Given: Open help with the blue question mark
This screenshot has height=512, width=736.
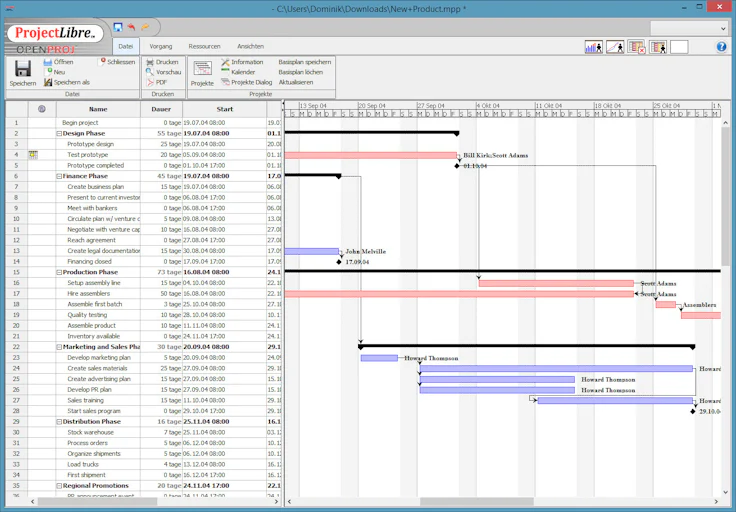Looking at the screenshot, I should click(x=721, y=47).
